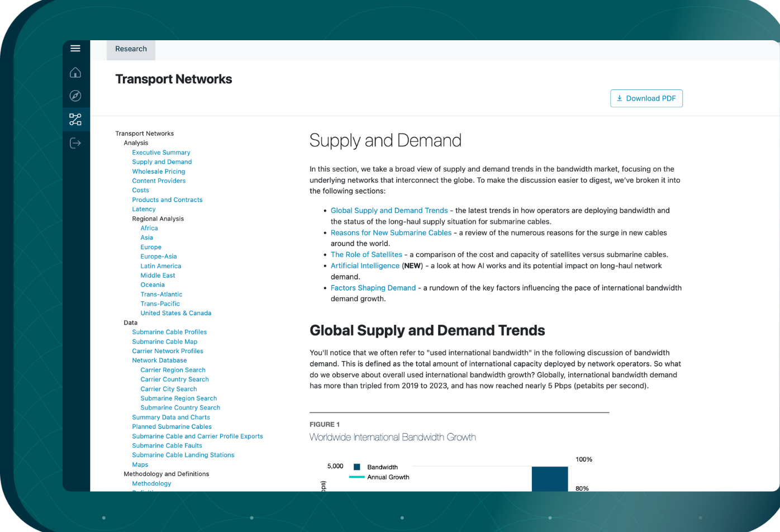Image resolution: width=780 pixels, height=532 pixels.
Task: Click the sign-out arrow icon in the sidebar
Action: tap(75, 142)
